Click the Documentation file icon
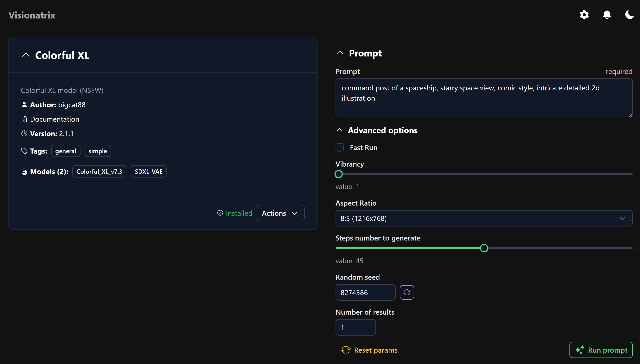640x364 pixels. click(x=24, y=119)
